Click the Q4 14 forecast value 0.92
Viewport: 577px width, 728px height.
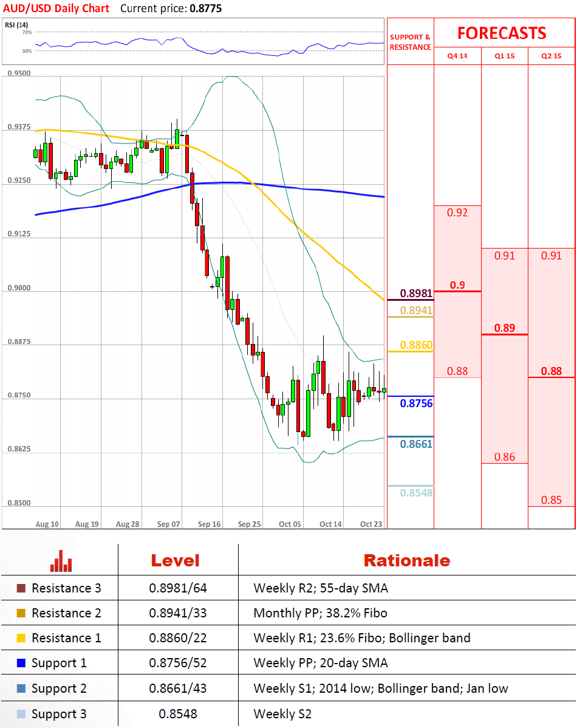coord(457,213)
